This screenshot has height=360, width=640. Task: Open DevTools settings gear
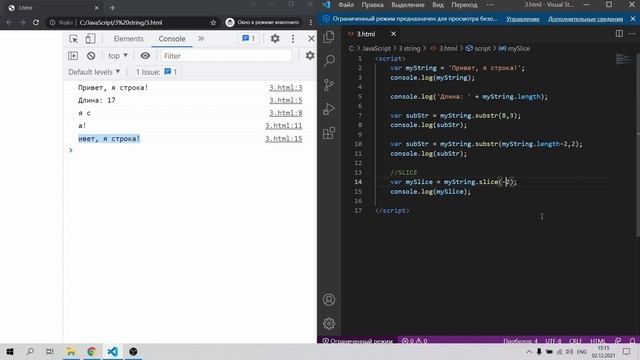[x=275, y=39]
